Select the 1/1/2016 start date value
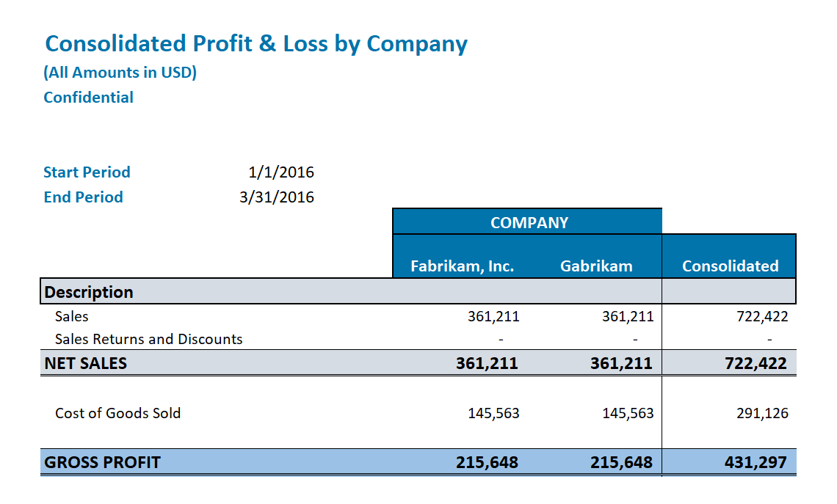The width and height of the screenshot is (837, 504). [x=281, y=172]
